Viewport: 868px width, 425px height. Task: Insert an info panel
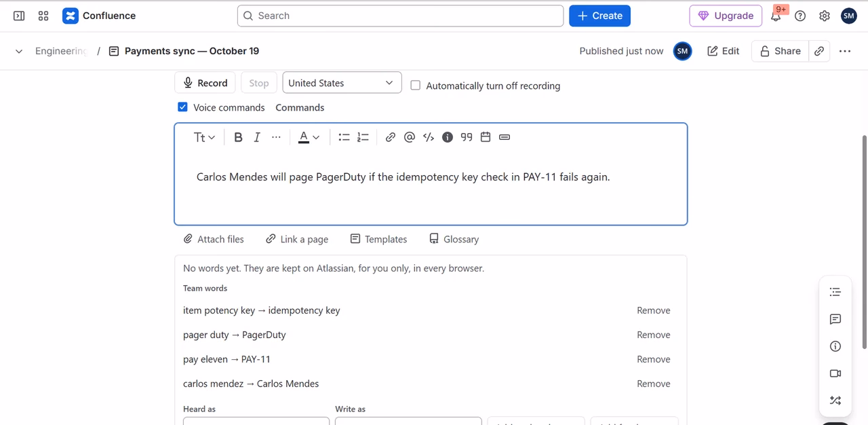point(447,137)
